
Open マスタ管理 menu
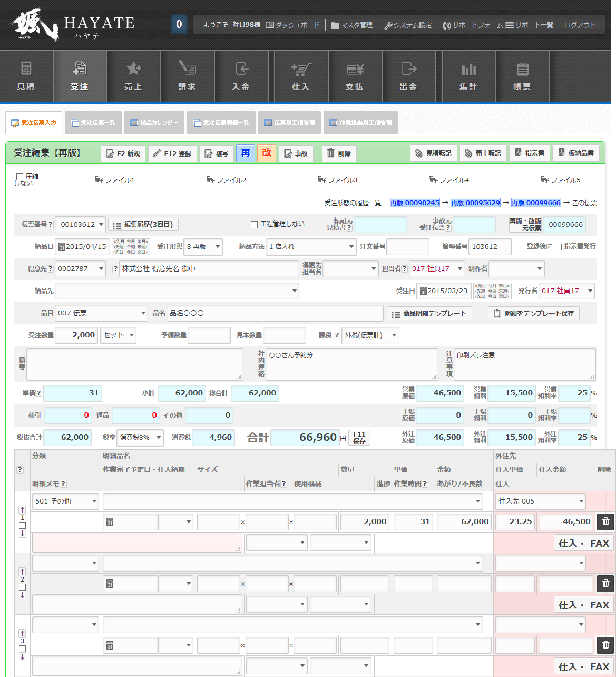point(351,25)
